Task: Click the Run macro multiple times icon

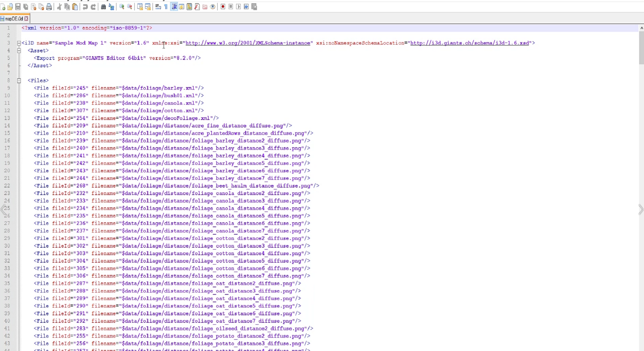Action: [246, 7]
